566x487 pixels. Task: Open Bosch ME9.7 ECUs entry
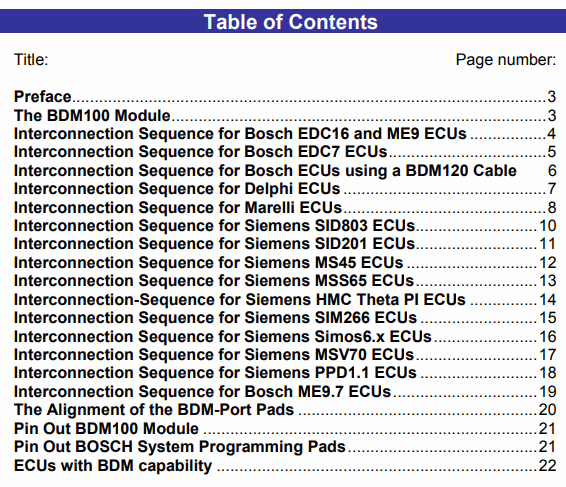285,392
